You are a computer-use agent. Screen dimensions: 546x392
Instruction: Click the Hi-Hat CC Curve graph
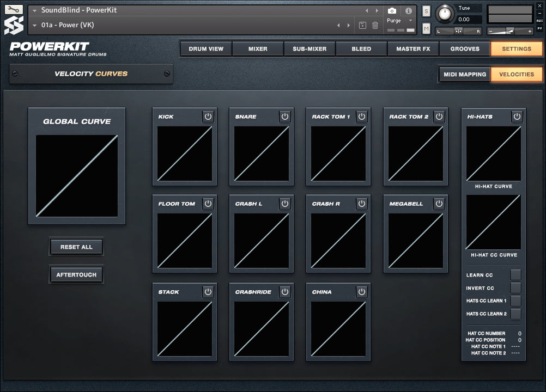point(494,222)
